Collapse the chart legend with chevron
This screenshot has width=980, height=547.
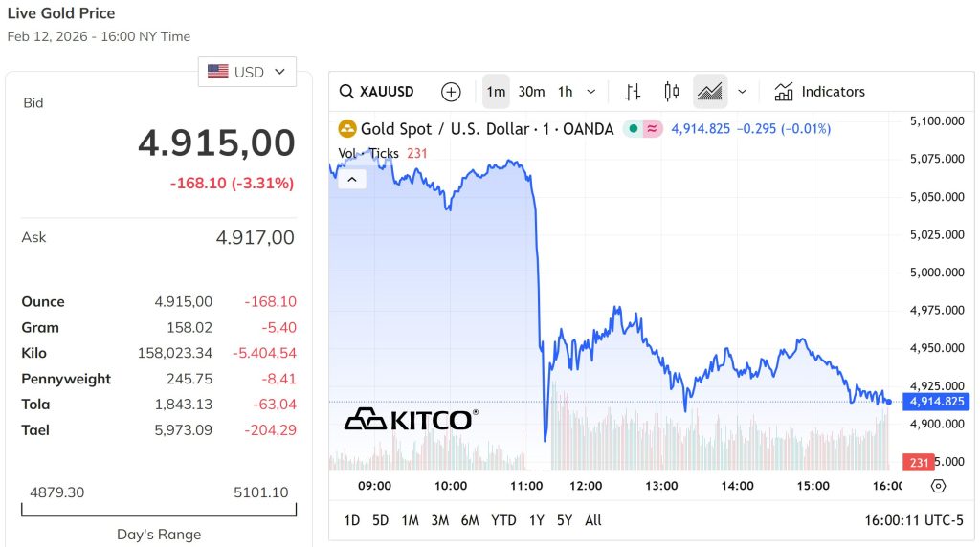coord(352,179)
